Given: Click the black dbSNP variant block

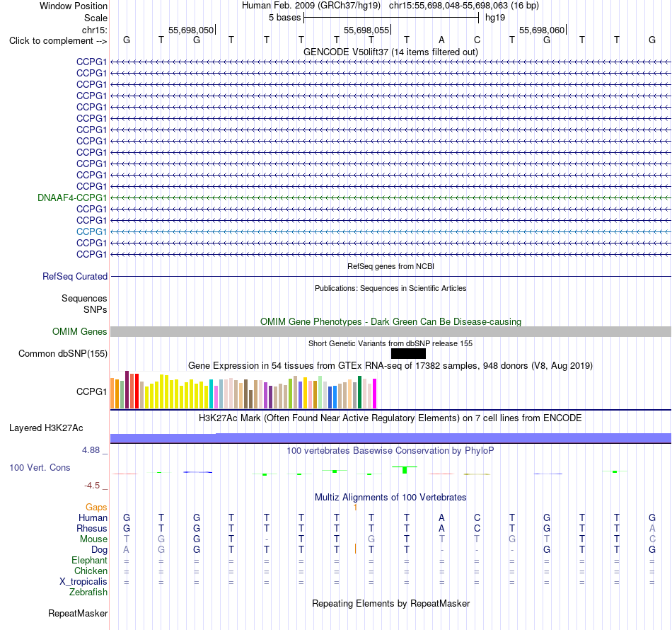Looking at the screenshot, I should (x=408, y=353).
